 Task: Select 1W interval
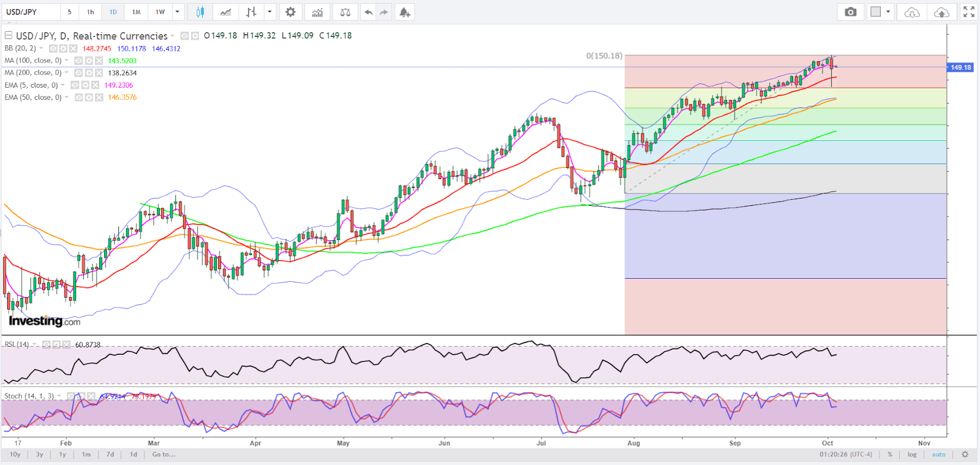click(160, 12)
